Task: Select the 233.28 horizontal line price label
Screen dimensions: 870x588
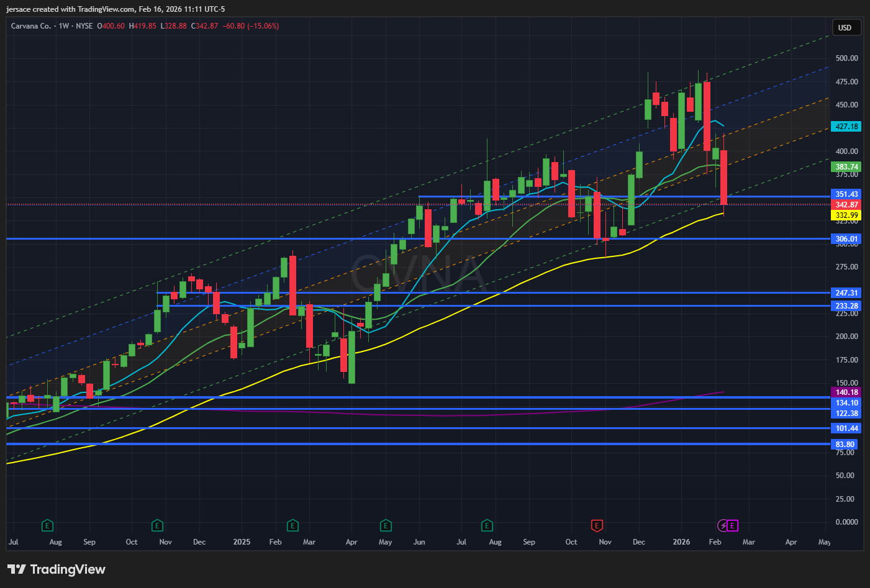Action: coord(846,306)
